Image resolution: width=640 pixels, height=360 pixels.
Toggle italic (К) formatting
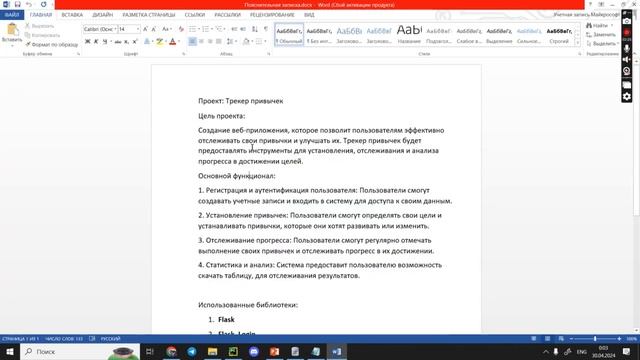point(96,42)
